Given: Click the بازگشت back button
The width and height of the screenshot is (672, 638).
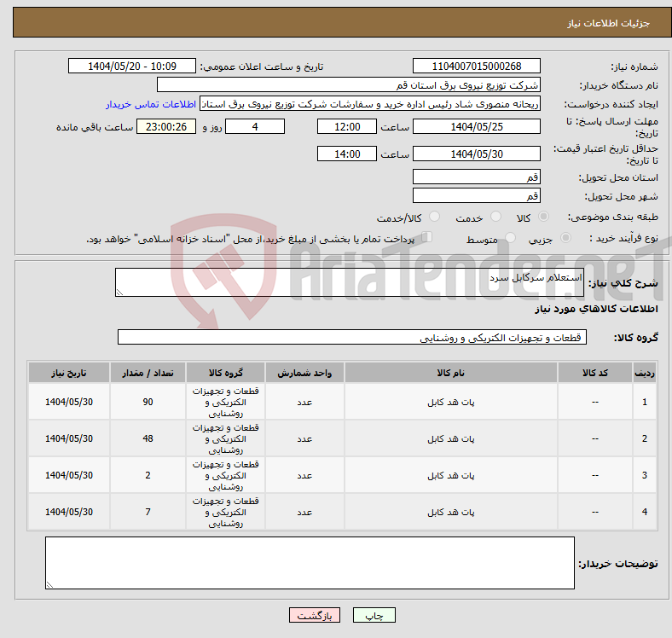Looking at the screenshot, I should click(315, 615).
